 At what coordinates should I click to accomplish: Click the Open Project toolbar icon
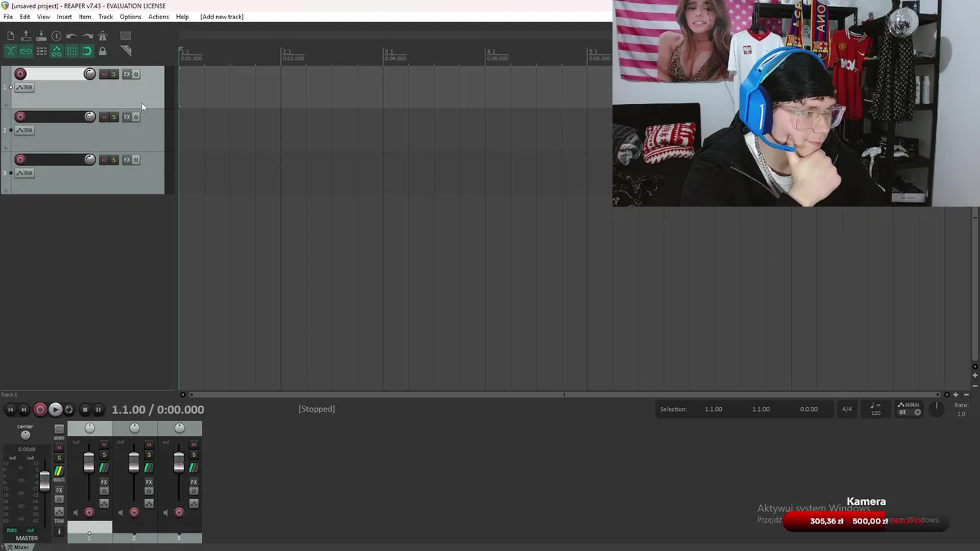26,36
